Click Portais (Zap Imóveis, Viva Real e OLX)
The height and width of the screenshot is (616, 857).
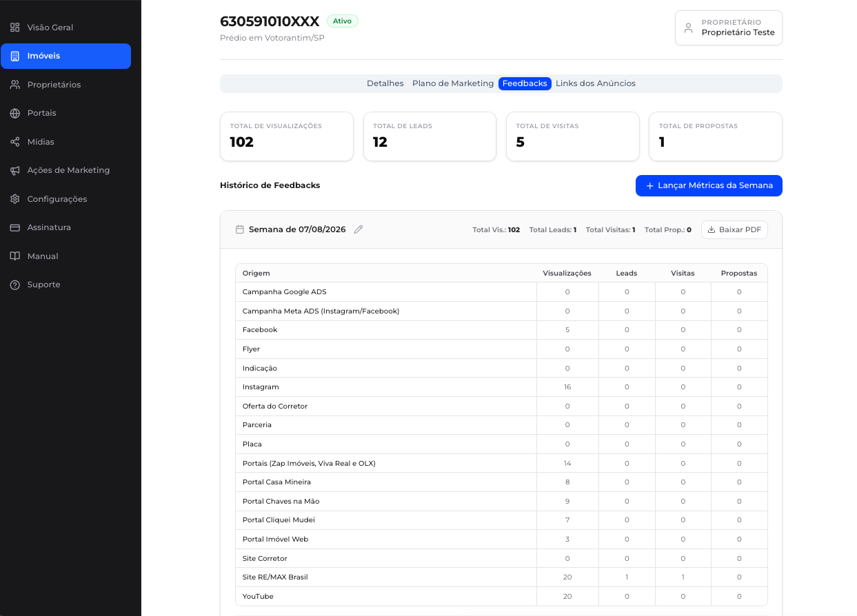pos(309,464)
